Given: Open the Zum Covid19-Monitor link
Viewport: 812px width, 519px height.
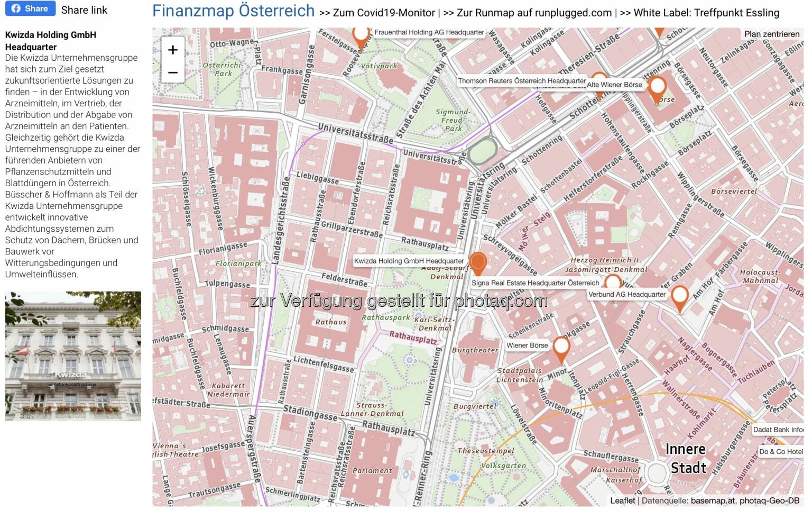Looking at the screenshot, I should (x=383, y=13).
